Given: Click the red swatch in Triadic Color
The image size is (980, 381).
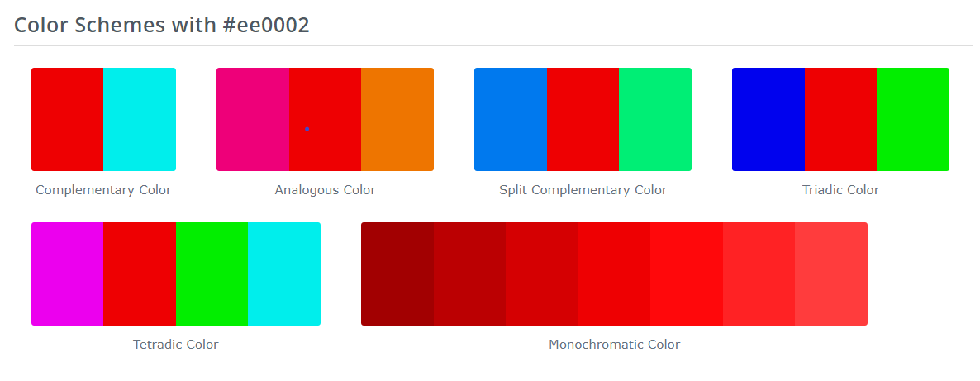Looking at the screenshot, I should 840,120.
